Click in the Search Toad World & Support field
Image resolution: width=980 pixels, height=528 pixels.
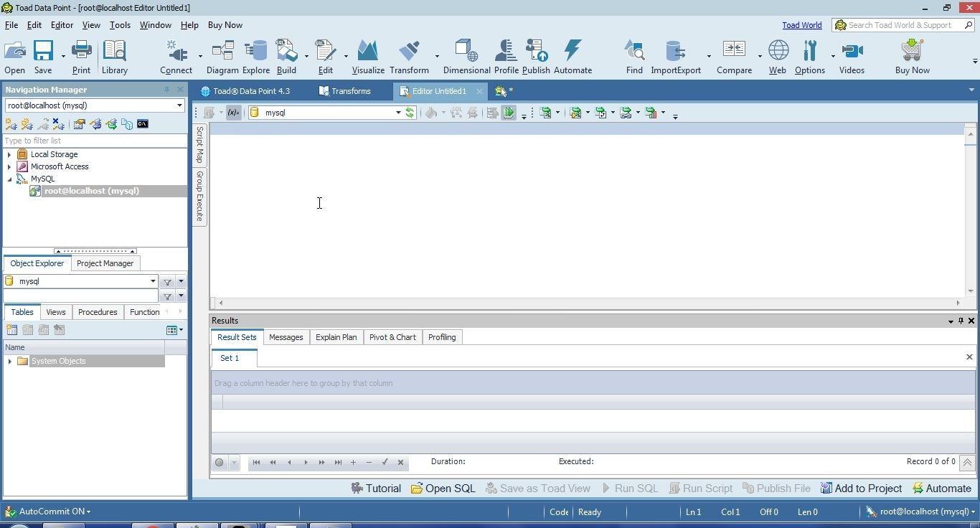(903, 25)
